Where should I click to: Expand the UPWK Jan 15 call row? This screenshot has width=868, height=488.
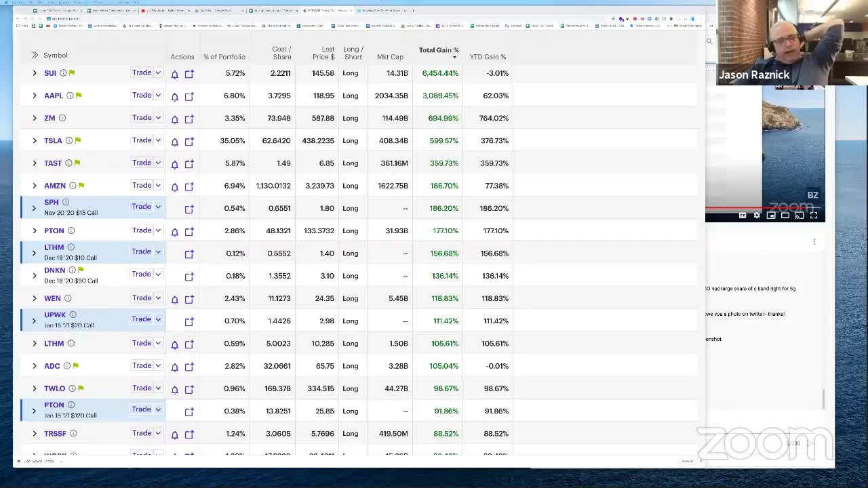(34, 321)
